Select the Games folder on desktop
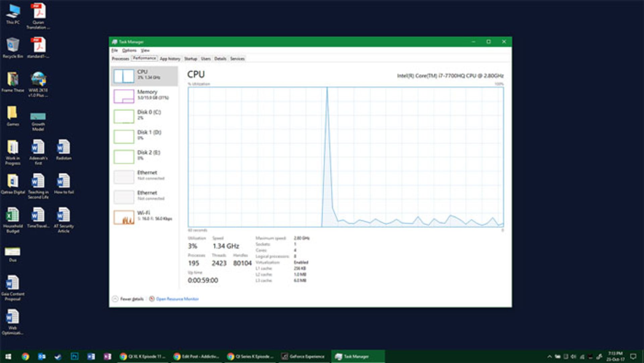Viewport: 644px width, 363px height. pos(13,116)
